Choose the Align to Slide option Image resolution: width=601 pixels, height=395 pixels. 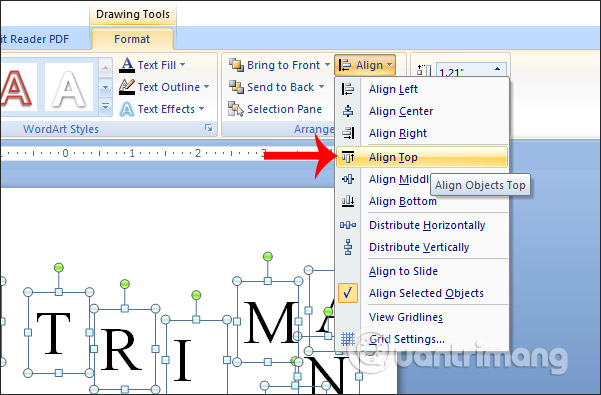[403, 271]
